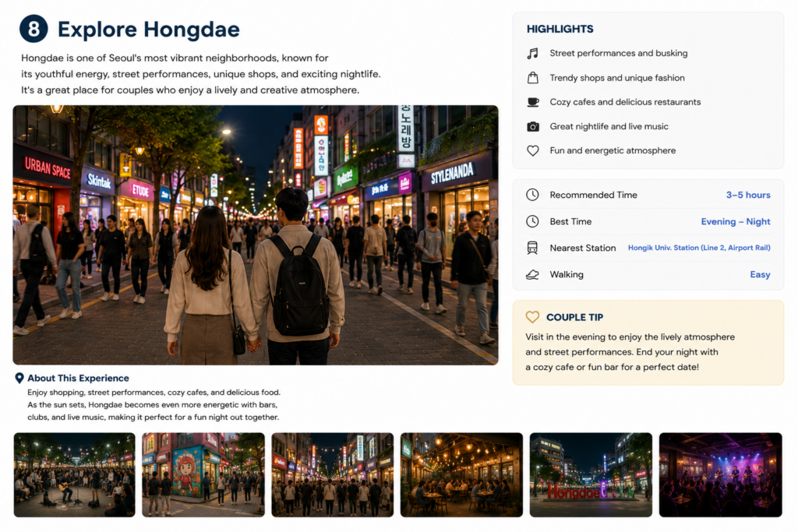Click the orange heart icon in Couple Tip
798x532 pixels.
532,317
